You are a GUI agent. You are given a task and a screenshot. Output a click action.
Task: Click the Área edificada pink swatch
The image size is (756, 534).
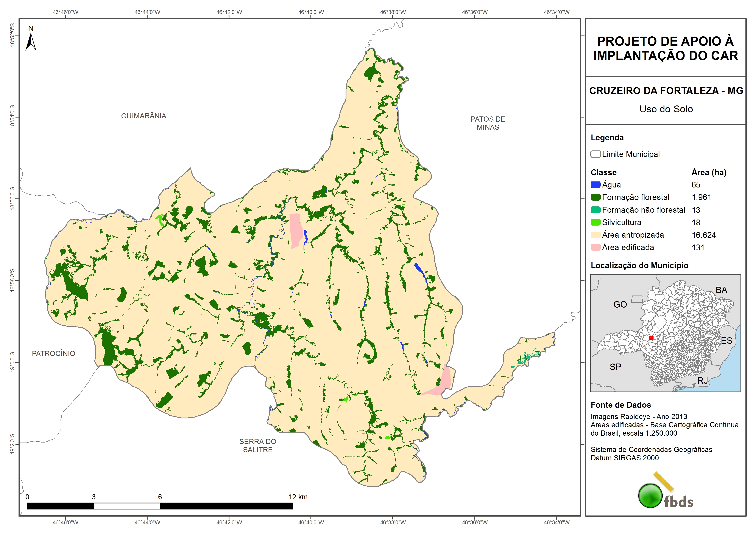[595, 248]
